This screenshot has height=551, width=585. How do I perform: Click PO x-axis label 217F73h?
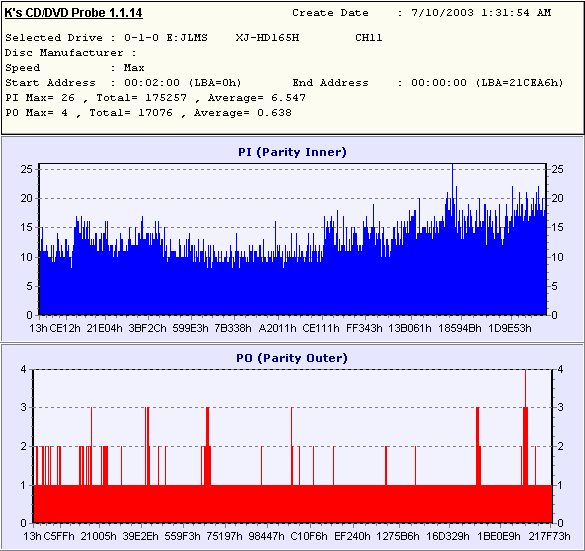click(x=550, y=536)
